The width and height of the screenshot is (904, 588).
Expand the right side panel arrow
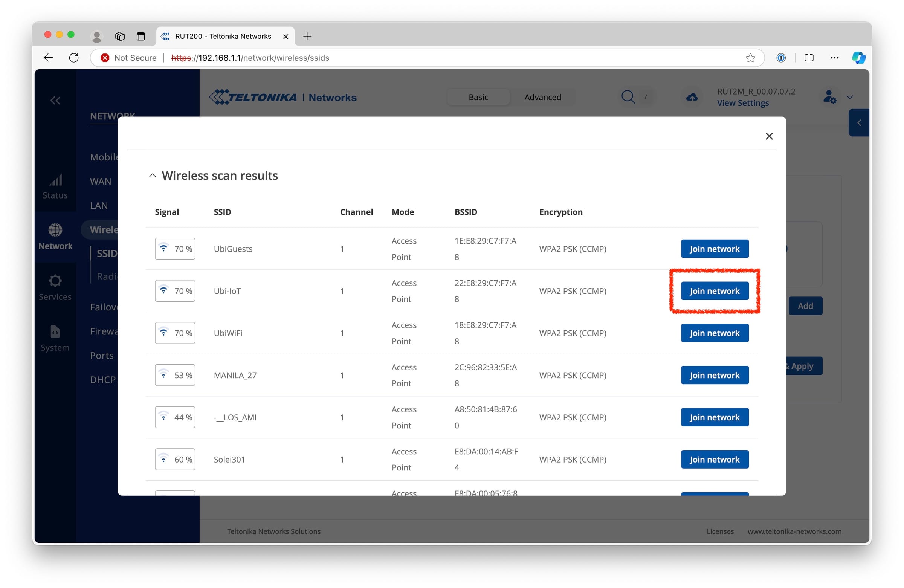(859, 123)
